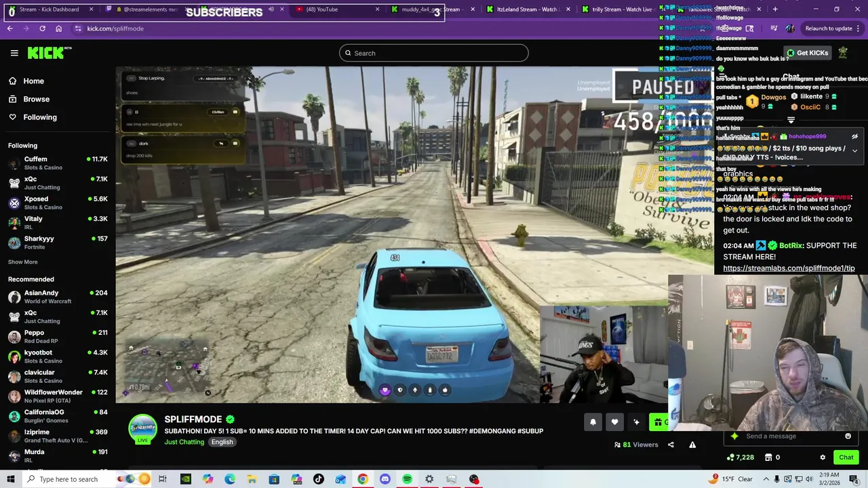This screenshot has width=868, height=488.
Task: Click in the Kick Search field
Action: pos(433,53)
